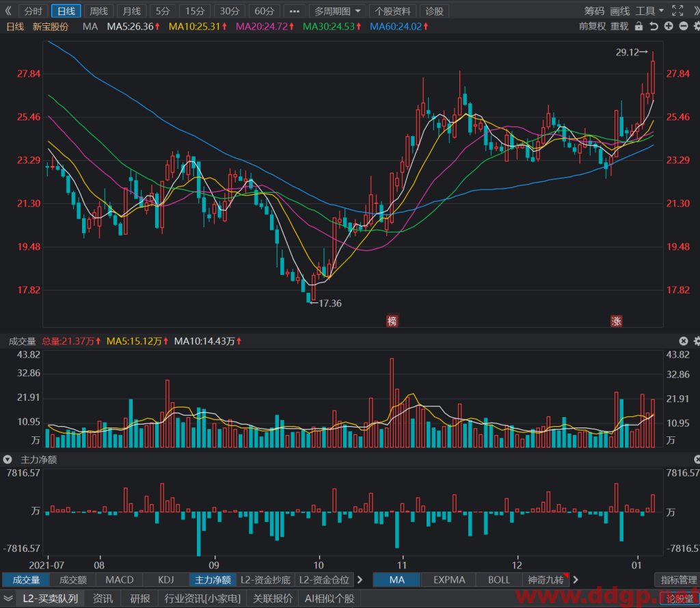Screen dimensions: 700x608
Task: Click MA10:25.31 legend value
Action: pyautogui.click(x=198, y=27)
